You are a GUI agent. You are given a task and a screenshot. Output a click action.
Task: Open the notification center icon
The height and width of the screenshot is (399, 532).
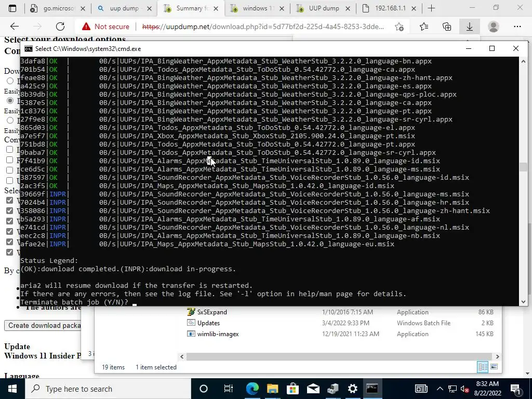tap(515, 389)
